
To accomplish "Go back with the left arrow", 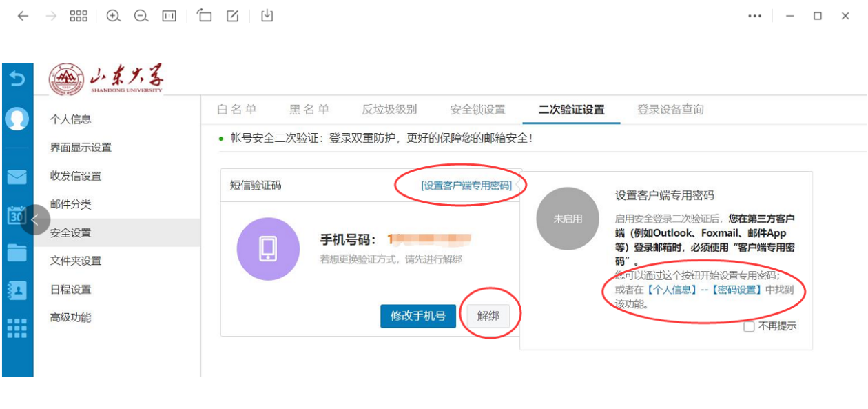I will tap(23, 16).
